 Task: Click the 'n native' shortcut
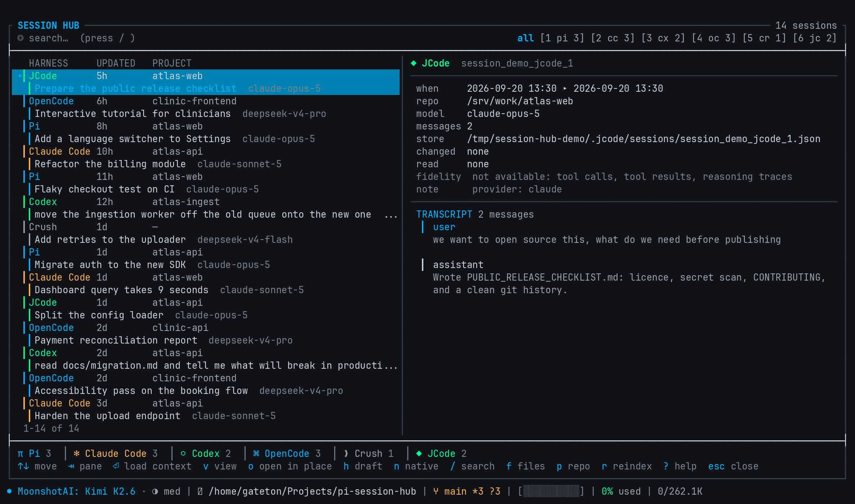tap(416, 466)
